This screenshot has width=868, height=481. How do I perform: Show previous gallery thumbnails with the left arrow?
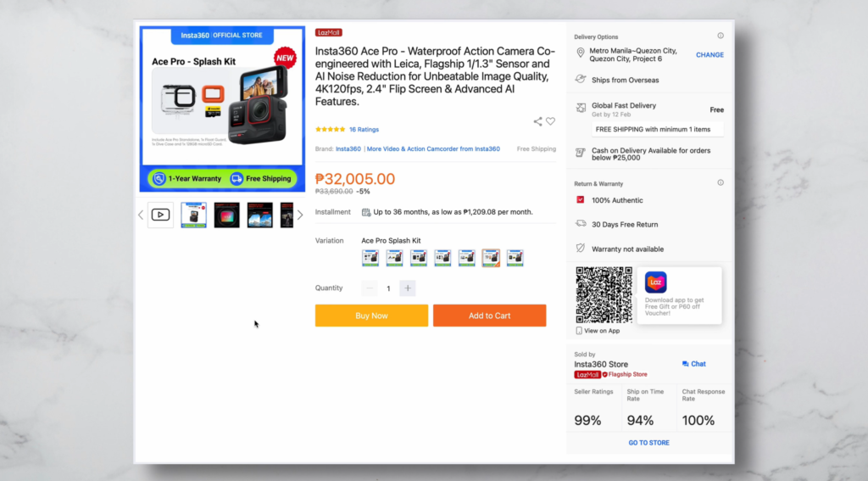click(141, 215)
